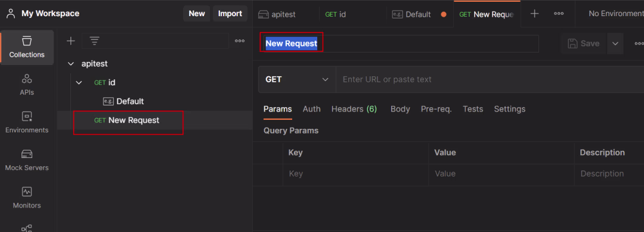Click the Save button
This screenshot has height=232, width=644.
coord(584,44)
